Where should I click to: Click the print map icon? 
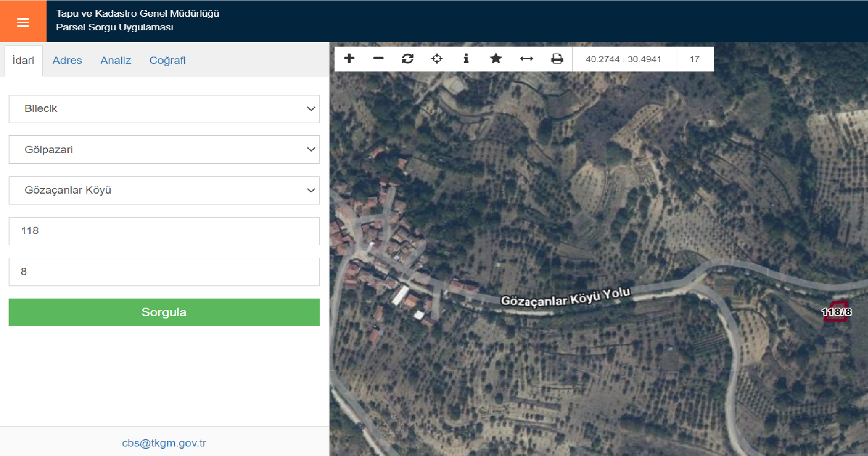(x=557, y=59)
